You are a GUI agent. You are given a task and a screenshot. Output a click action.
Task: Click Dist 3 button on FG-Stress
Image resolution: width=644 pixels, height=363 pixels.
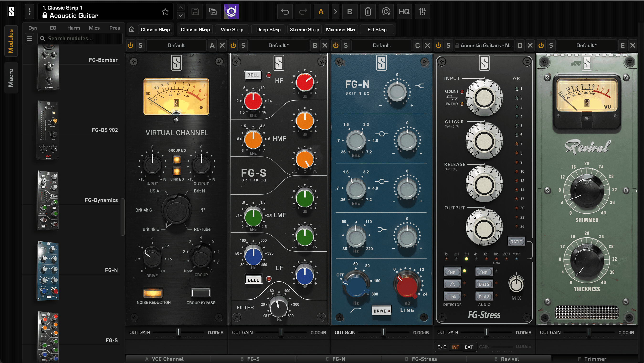(x=484, y=296)
